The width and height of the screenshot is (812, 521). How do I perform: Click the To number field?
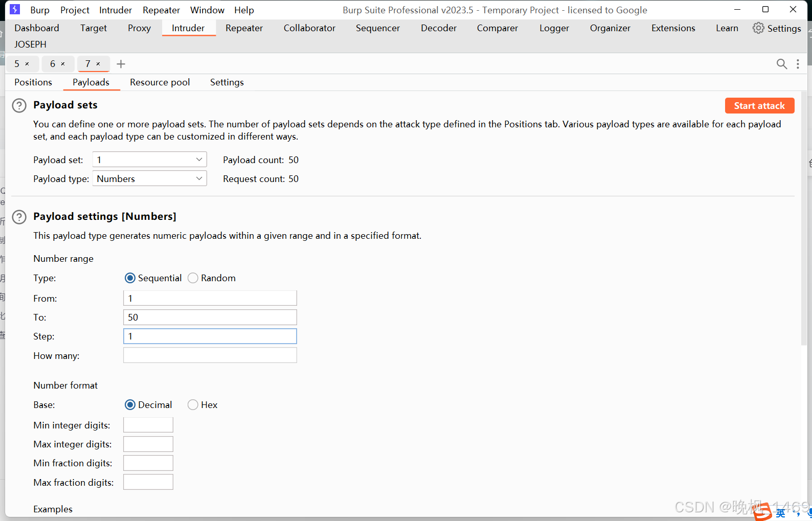click(210, 317)
